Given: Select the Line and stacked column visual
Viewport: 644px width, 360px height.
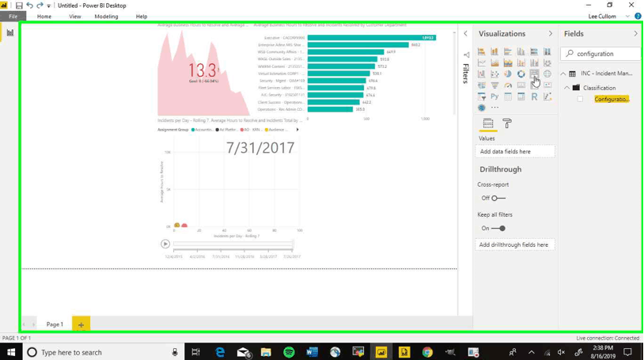Looking at the screenshot, I should pos(521,63).
